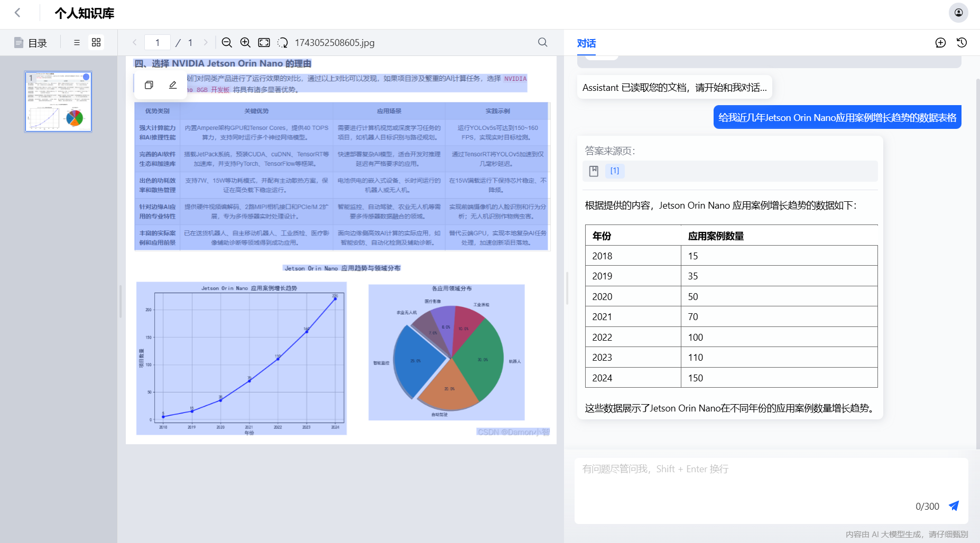Screen dimensions: 980x543
Task: Switch to thumbnail grid view
Action: (x=96, y=42)
